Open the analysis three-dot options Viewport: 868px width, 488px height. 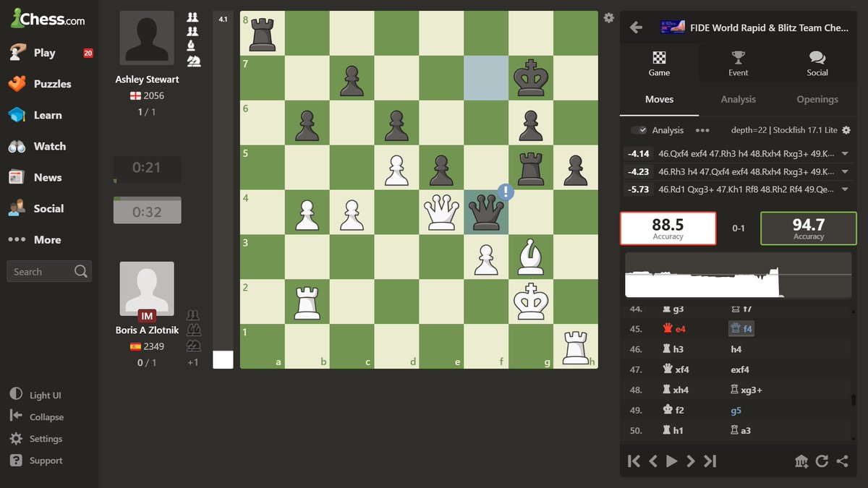tap(702, 130)
